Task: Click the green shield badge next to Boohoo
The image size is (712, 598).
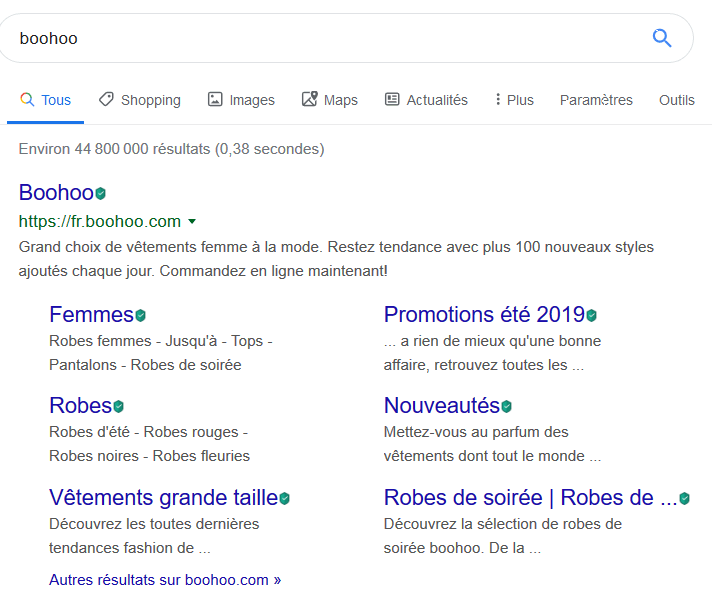Action: pyautogui.click(x=100, y=194)
